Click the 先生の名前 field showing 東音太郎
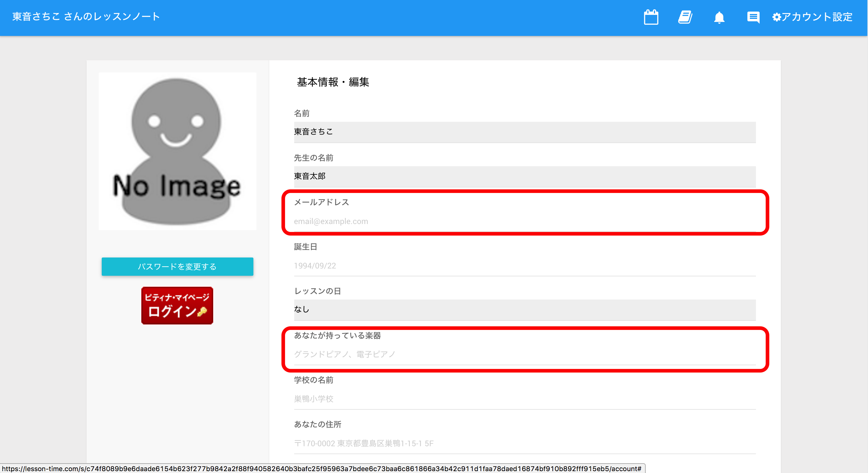 coord(524,177)
